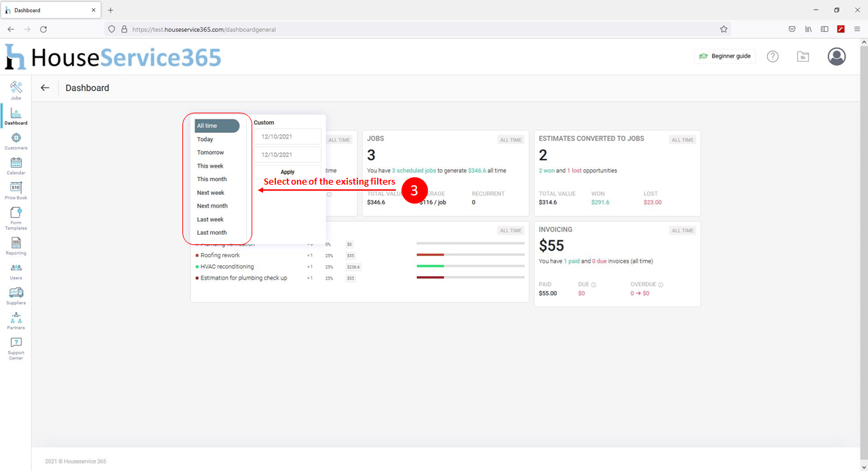Open ALL TIME filter on Invoicing card
Screen dimensions: 868x471
pyautogui.click(x=683, y=231)
